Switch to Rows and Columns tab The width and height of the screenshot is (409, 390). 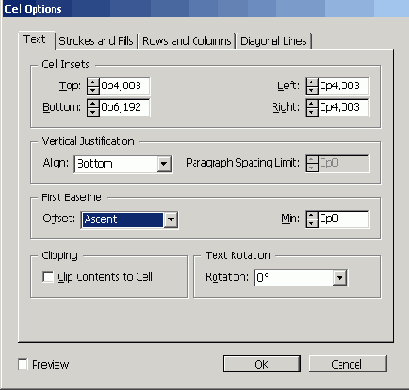[187, 41]
